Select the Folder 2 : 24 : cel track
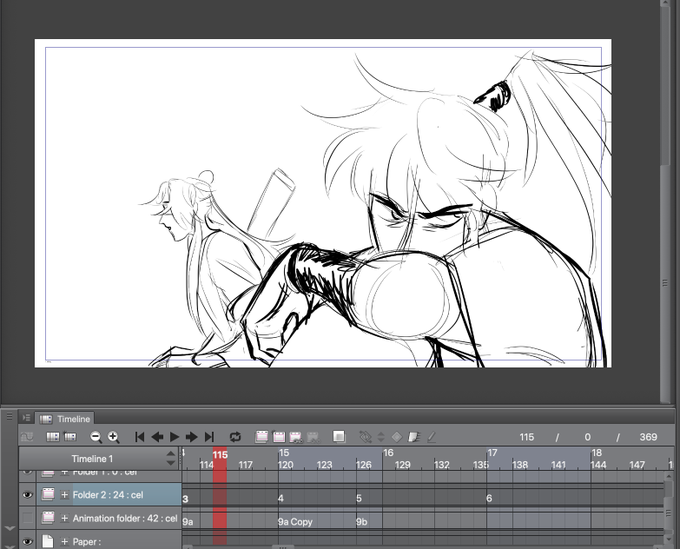 click(x=108, y=495)
